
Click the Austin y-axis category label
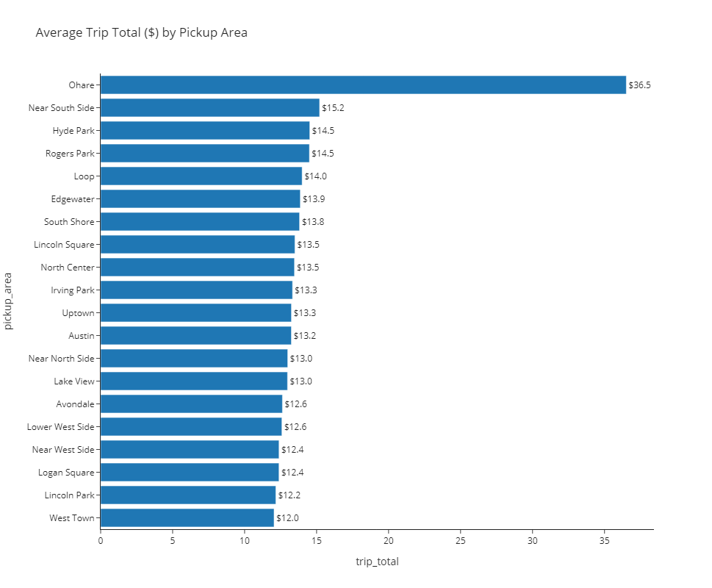click(x=80, y=336)
